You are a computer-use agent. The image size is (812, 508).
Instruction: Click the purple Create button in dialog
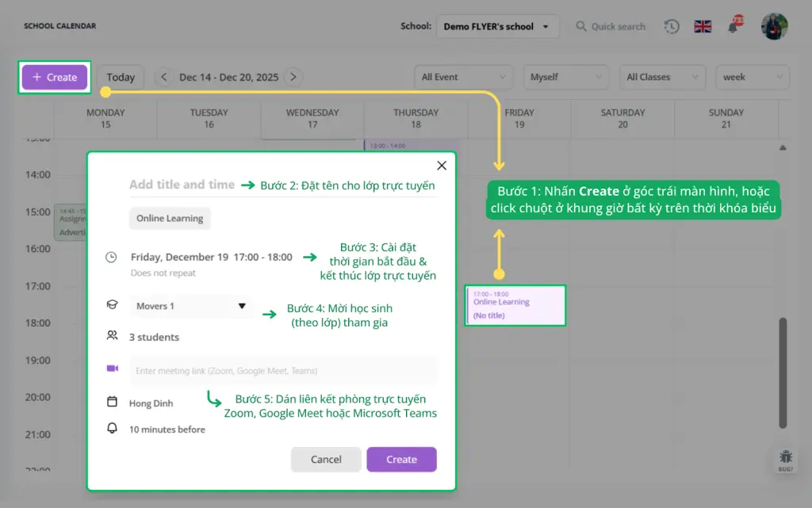pyautogui.click(x=401, y=460)
